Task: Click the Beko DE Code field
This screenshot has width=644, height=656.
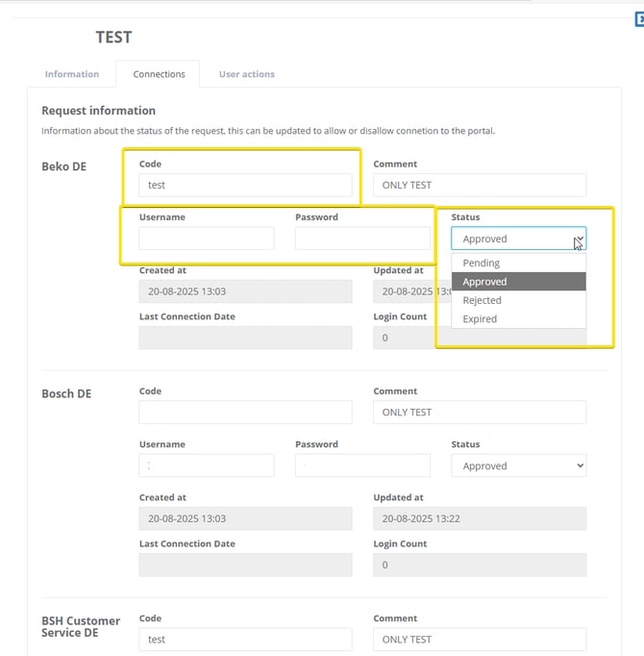Action: [245, 185]
